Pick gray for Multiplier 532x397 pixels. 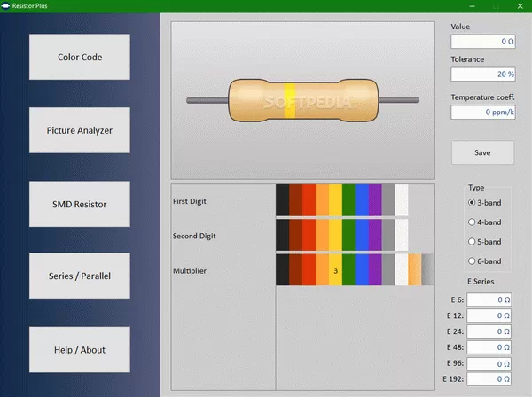388,270
